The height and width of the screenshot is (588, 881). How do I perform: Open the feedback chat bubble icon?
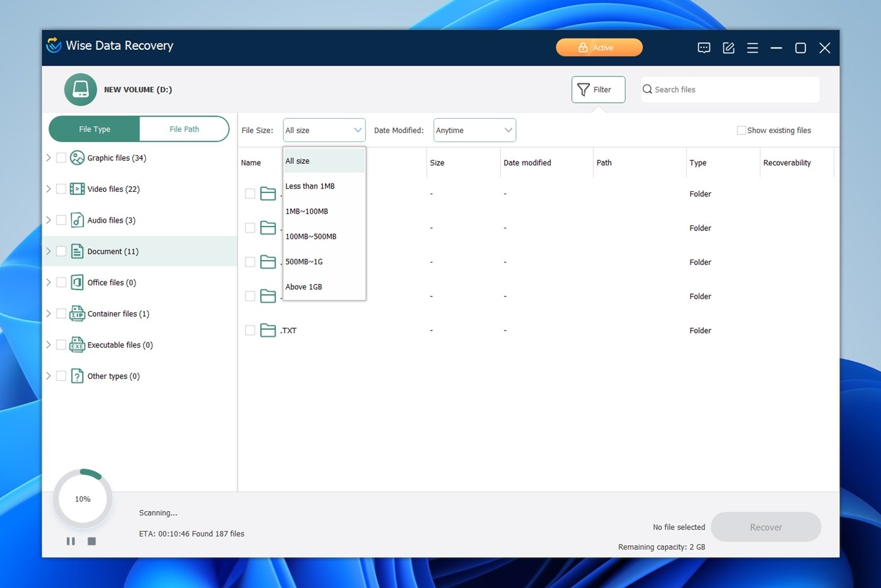point(704,48)
